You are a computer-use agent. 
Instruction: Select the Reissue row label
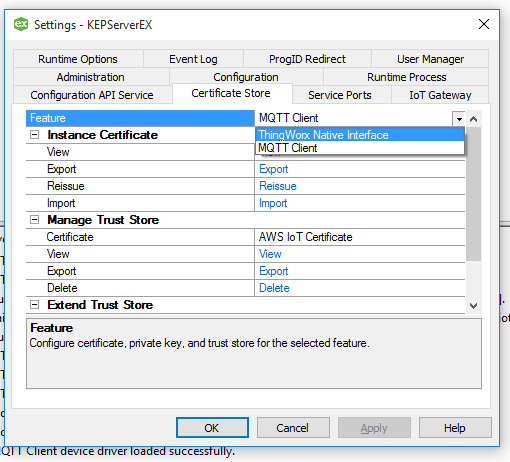[x=140, y=186]
